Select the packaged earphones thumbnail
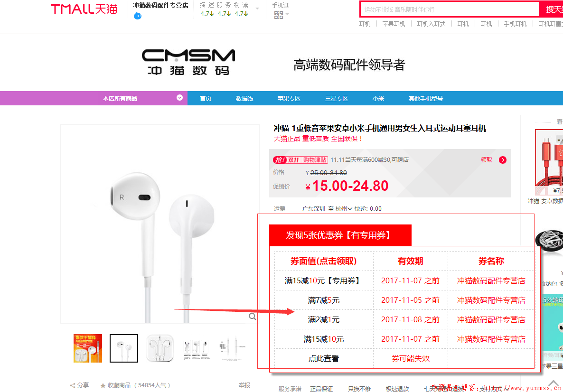The height and width of the screenshot is (392, 563). 160,348
